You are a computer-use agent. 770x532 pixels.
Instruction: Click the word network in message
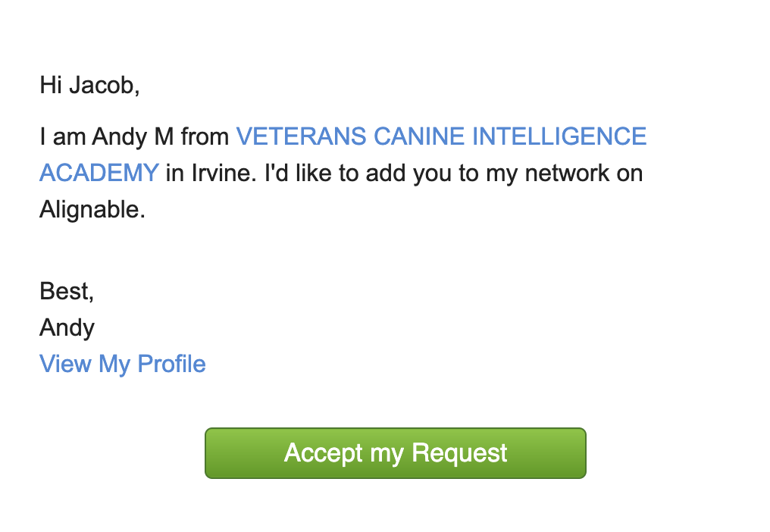pos(555,173)
